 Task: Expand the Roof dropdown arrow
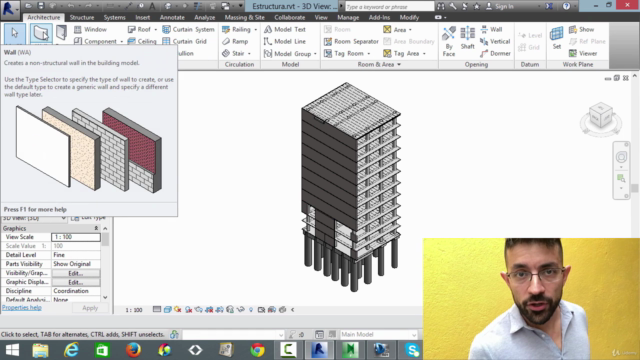click(x=156, y=30)
